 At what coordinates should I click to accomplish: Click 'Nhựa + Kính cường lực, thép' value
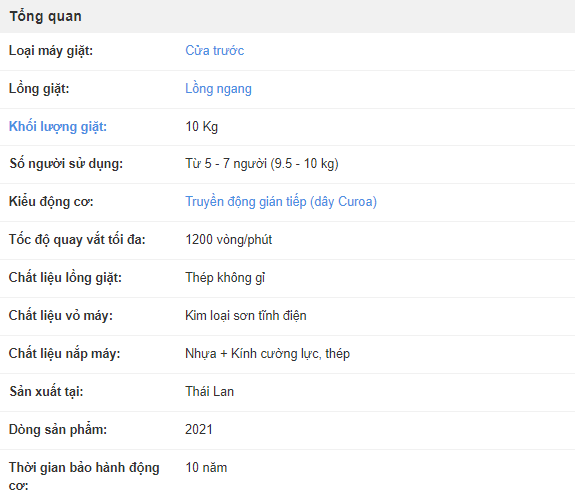click(x=267, y=353)
